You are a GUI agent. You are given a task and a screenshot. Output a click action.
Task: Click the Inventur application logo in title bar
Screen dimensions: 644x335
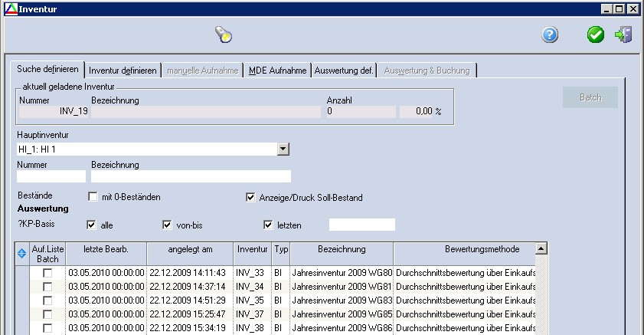pos(9,8)
